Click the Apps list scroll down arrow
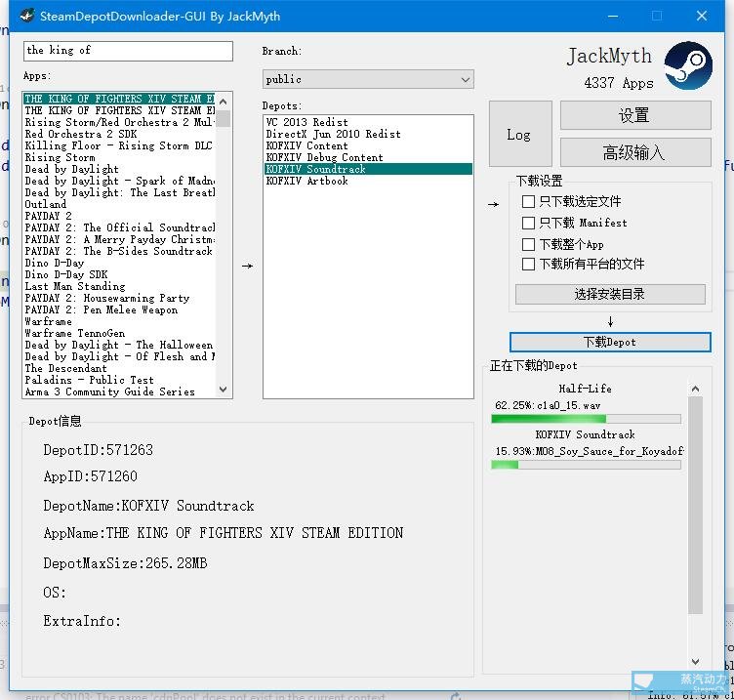Image resolution: width=734 pixels, height=700 pixels. 224,391
